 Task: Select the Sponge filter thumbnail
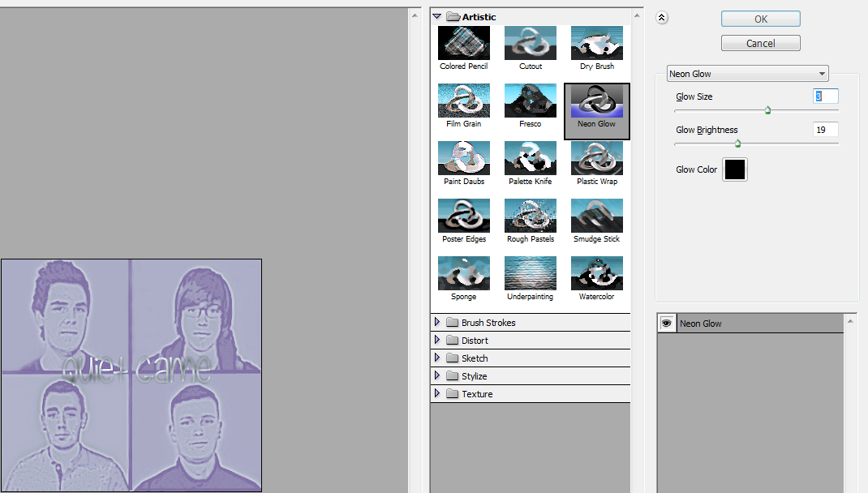pos(464,273)
